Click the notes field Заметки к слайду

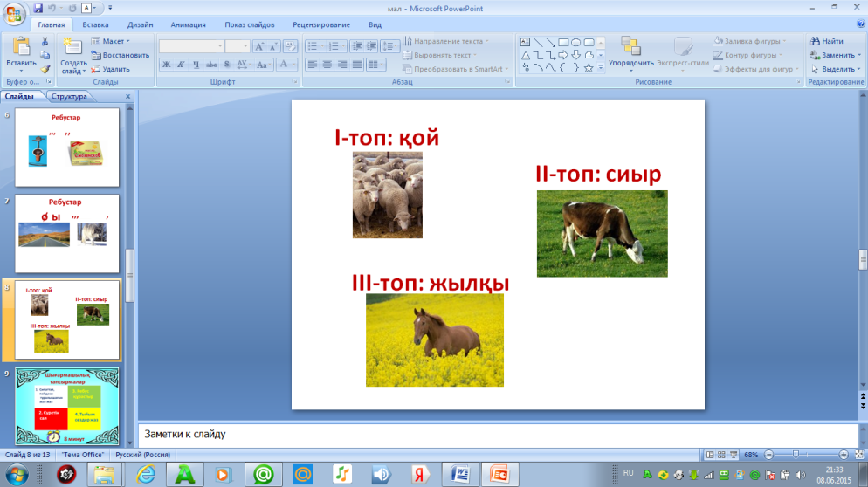tap(498, 435)
